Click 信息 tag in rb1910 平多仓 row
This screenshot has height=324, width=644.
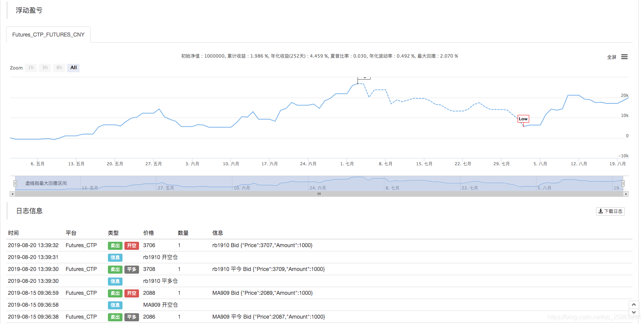115,281
